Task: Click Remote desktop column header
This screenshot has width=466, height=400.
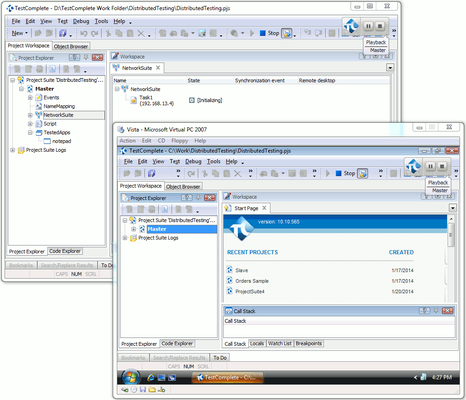Action: [x=317, y=80]
